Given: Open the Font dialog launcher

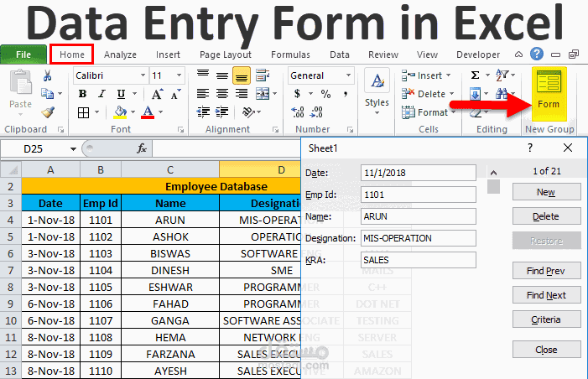Looking at the screenshot, I should coord(181,130).
